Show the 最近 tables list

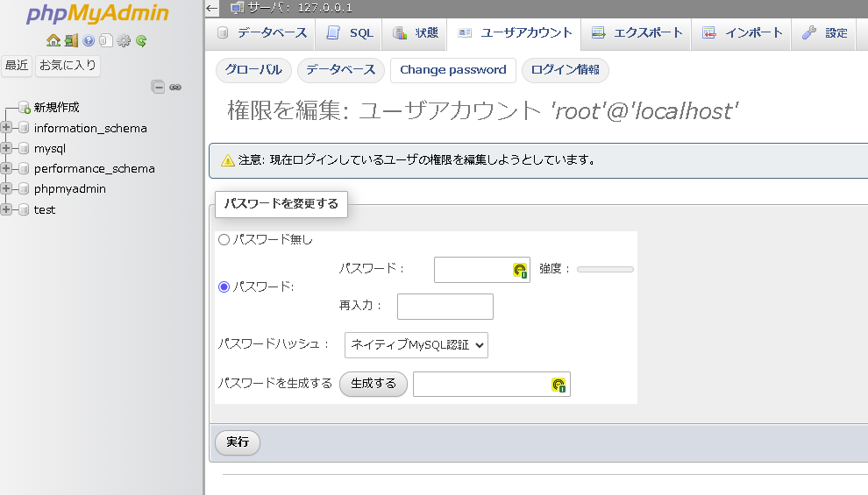(x=17, y=65)
